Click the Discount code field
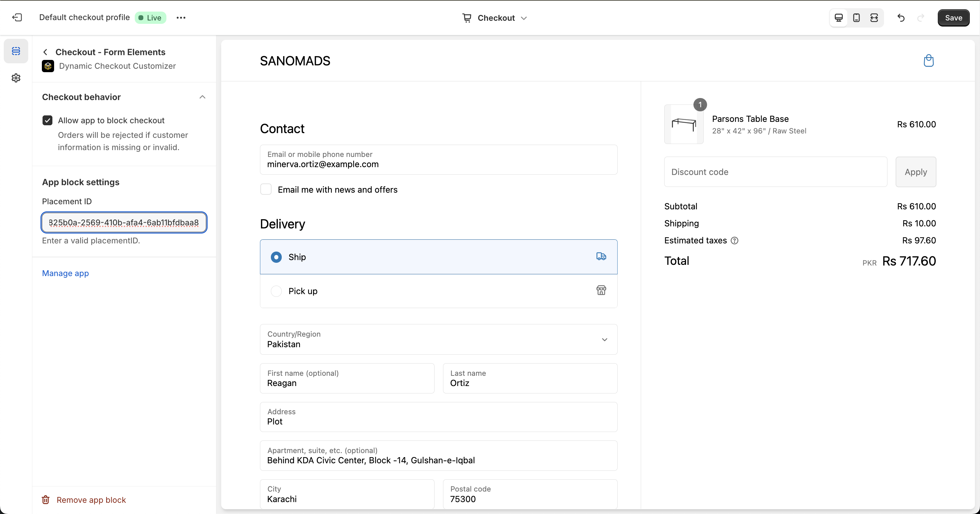Image resolution: width=980 pixels, height=514 pixels. [x=776, y=172]
